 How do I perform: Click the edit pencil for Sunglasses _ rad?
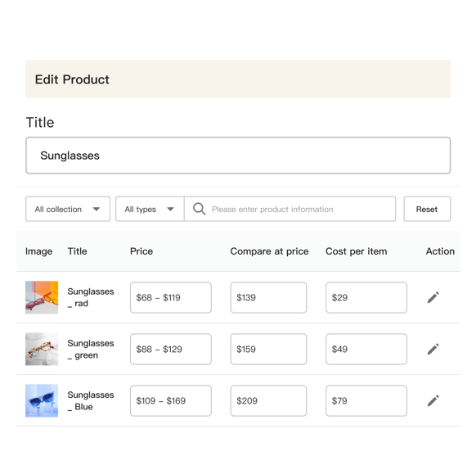tap(433, 297)
